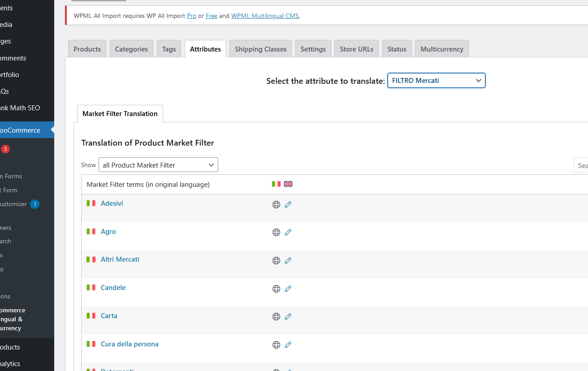
Task: Click the globe icon for Agro
Action: (x=276, y=233)
